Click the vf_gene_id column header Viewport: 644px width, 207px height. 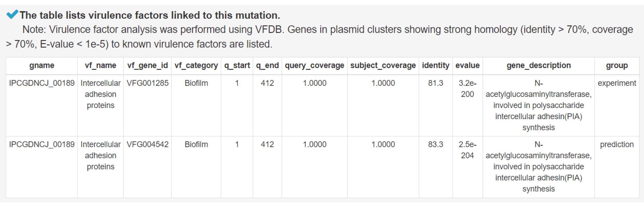[x=147, y=66]
